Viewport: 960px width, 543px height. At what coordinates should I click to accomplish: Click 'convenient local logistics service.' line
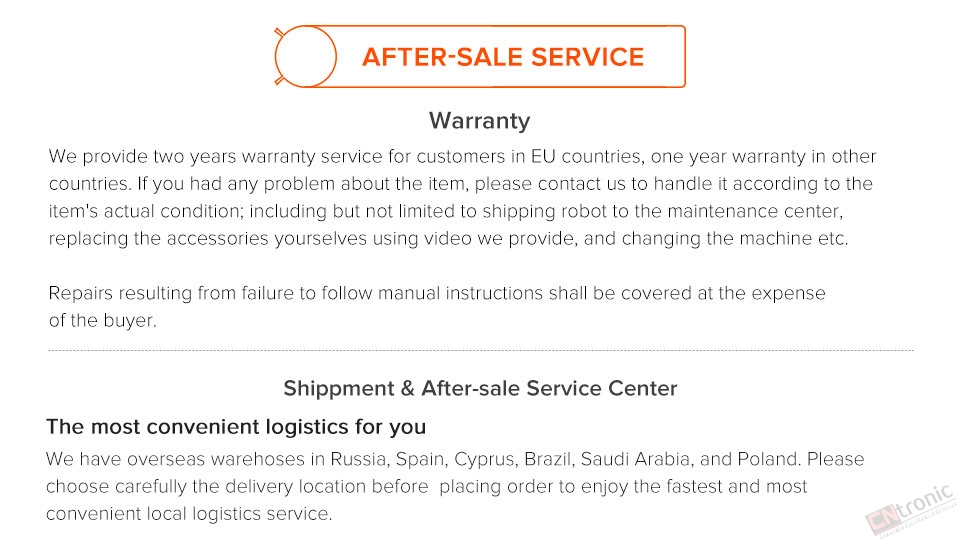[x=189, y=514]
